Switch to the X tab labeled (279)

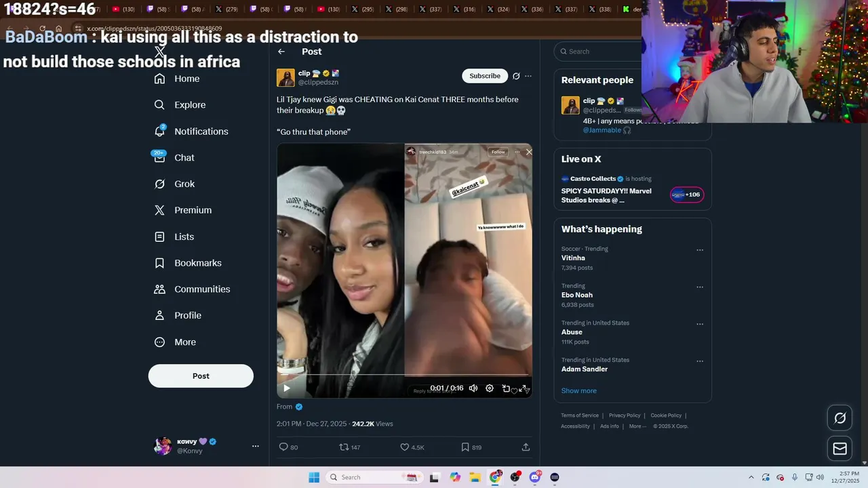[x=226, y=9]
